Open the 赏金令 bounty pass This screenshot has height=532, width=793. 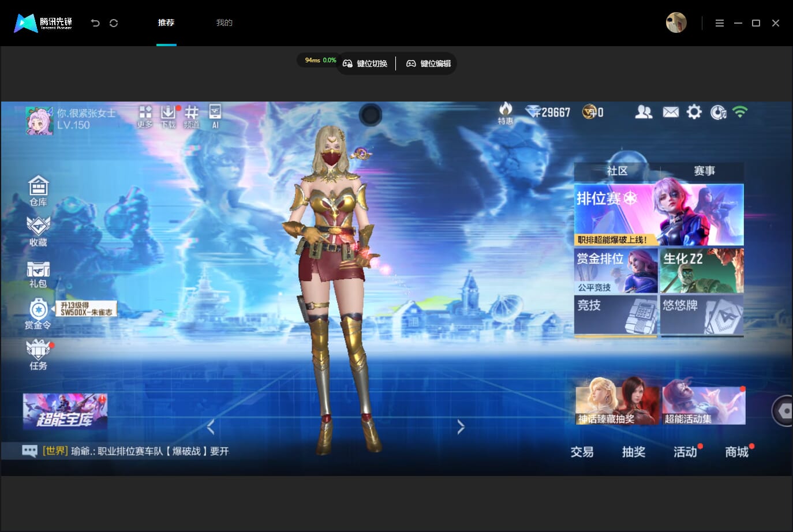38,314
